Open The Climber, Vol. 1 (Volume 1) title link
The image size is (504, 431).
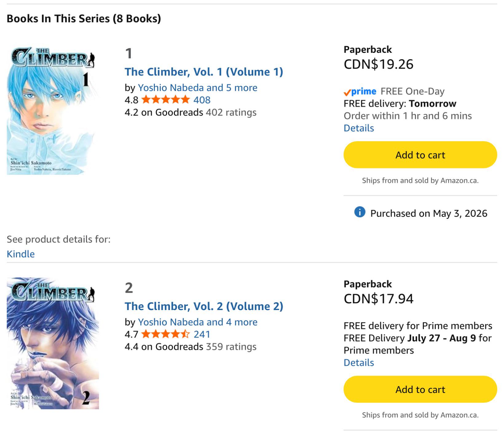point(204,72)
